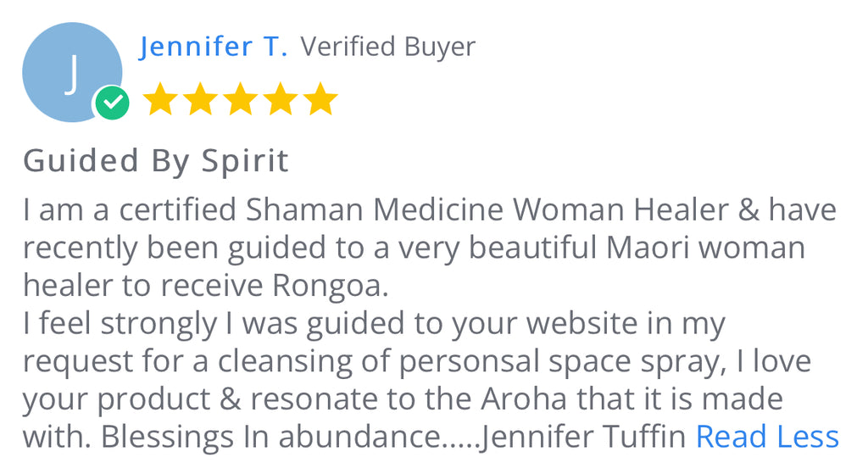Click the fourth gold star
The image size is (868, 474).
280,98
